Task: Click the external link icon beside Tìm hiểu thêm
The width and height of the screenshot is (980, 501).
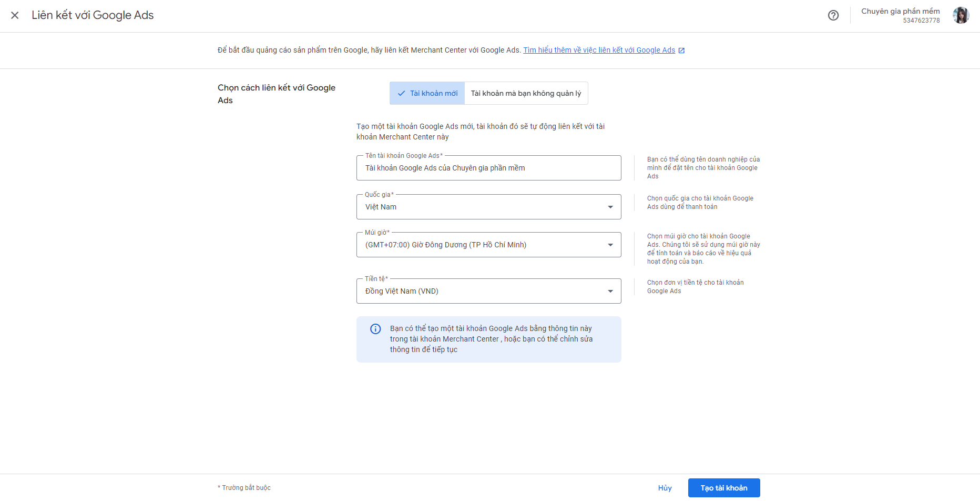Action: tap(681, 51)
